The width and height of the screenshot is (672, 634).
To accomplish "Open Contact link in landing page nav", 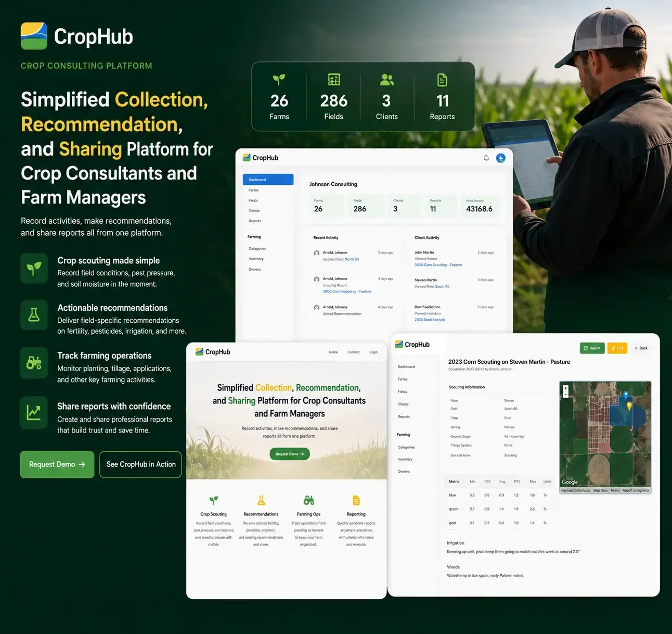I will pyautogui.click(x=354, y=352).
